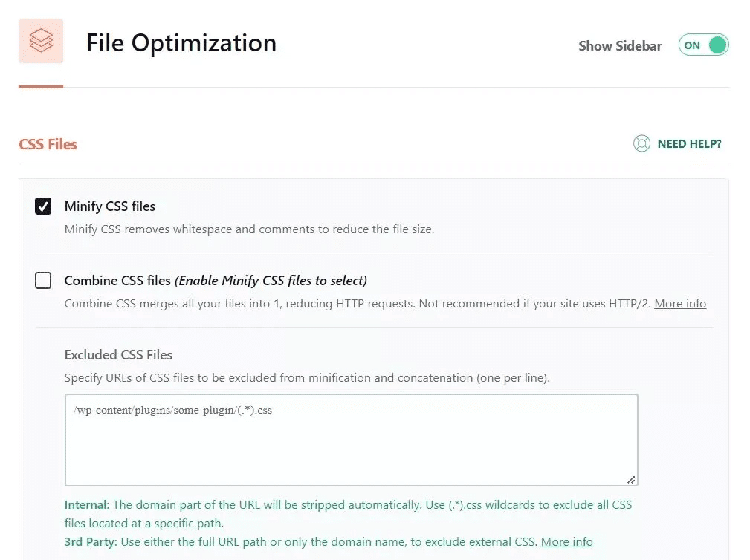
Task: Click the ON label on the sidebar switch
Action: [693, 45]
